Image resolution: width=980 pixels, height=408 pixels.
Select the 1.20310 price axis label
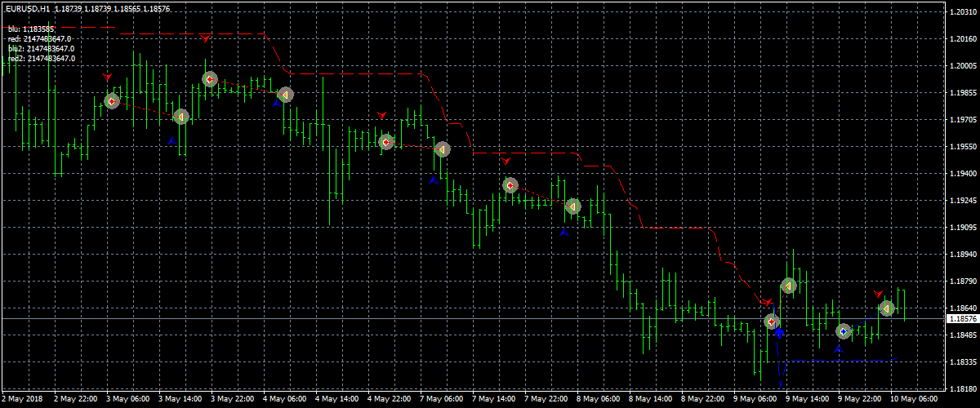[x=964, y=13]
